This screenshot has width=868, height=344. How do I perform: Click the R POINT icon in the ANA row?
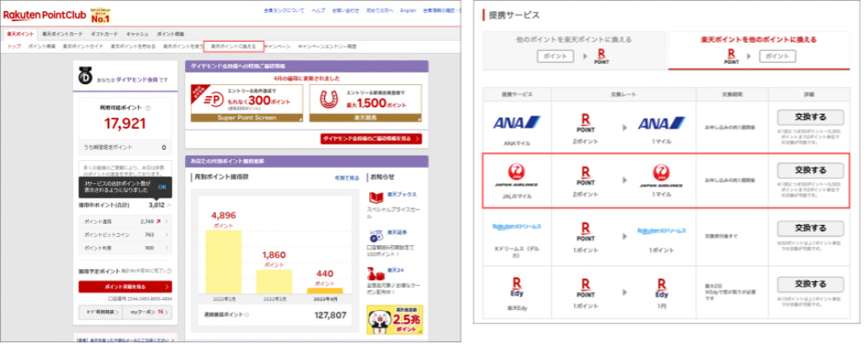[585, 123]
